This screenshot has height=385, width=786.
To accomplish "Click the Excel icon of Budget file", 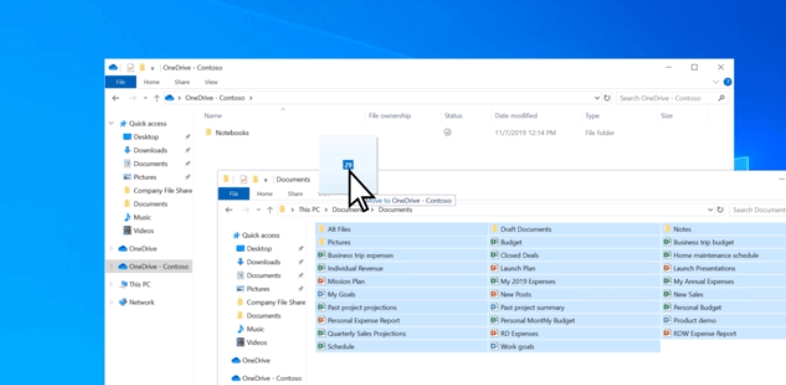I will point(494,242).
